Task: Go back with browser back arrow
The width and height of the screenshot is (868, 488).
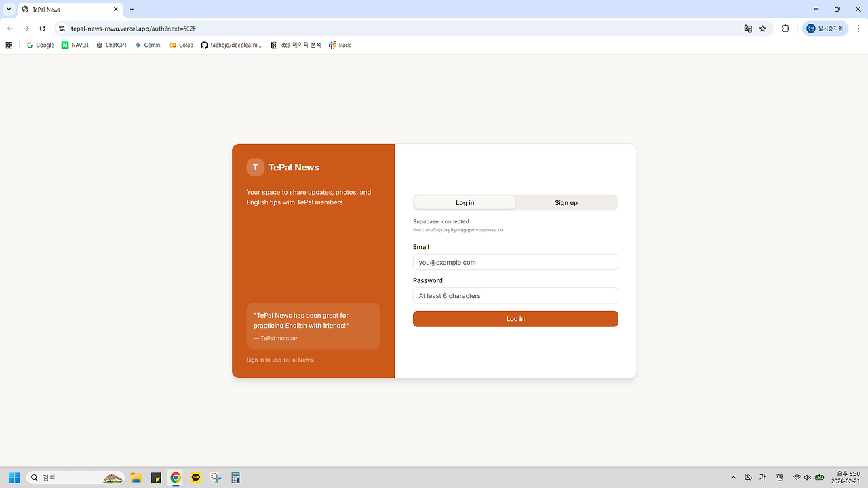Action: click(x=10, y=29)
